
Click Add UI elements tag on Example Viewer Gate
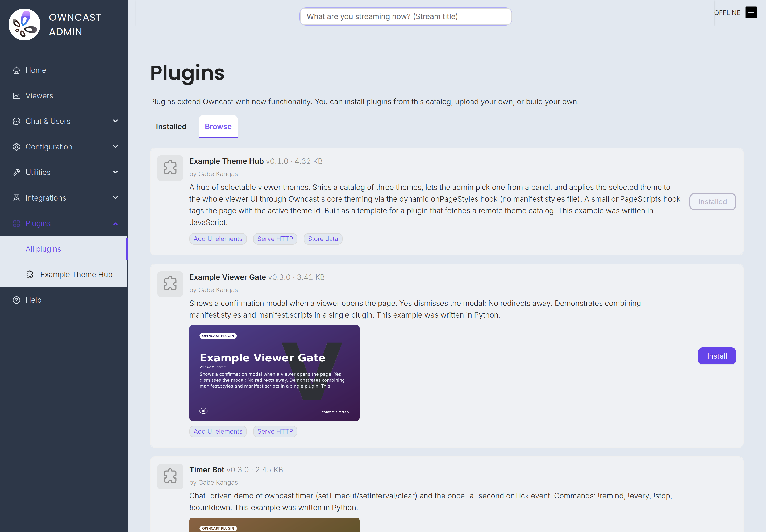tap(218, 431)
